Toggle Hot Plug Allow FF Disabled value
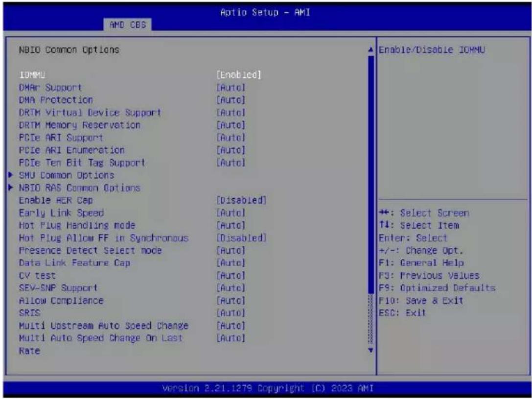 pyautogui.click(x=241, y=238)
